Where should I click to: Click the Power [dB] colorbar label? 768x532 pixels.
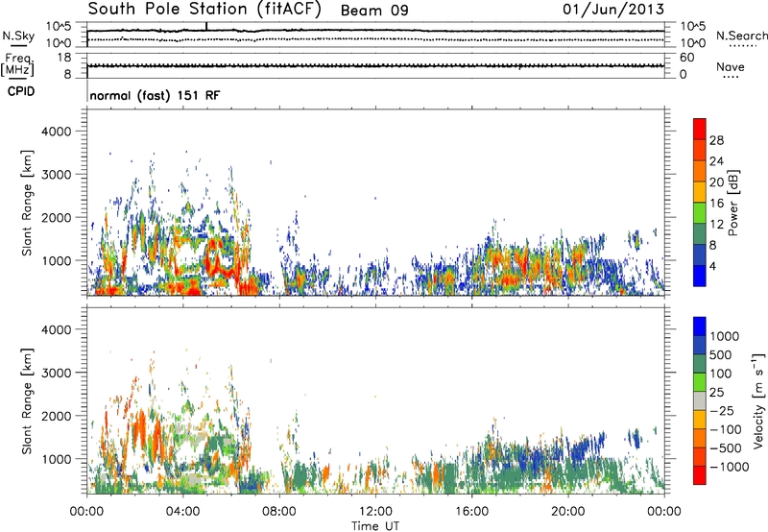733,203
